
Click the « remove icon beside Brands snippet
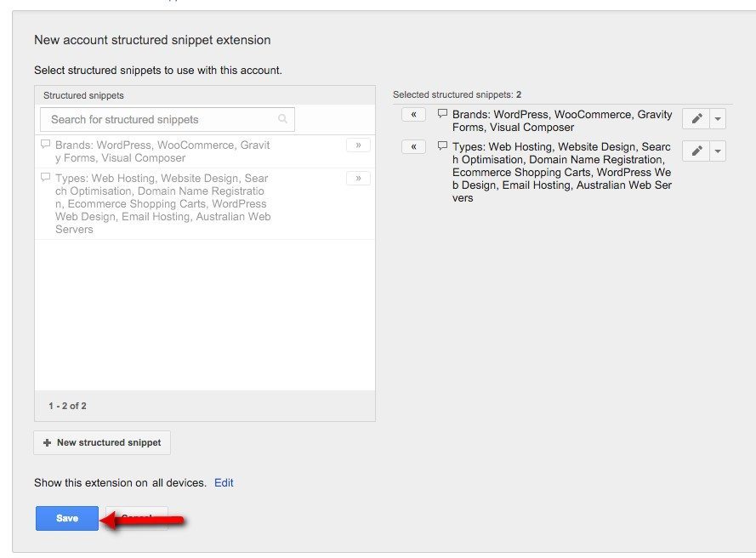tap(413, 114)
